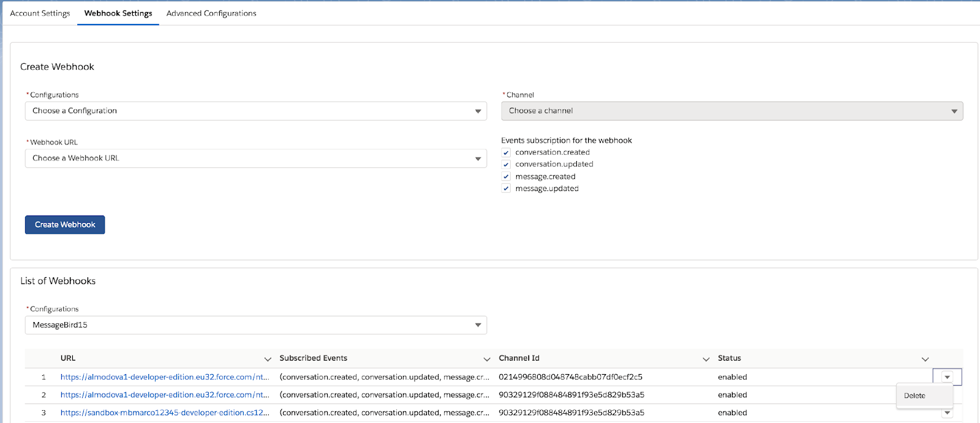Toggle the conversation.updated checkbox
The height and width of the screenshot is (423, 980).
[x=506, y=165]
